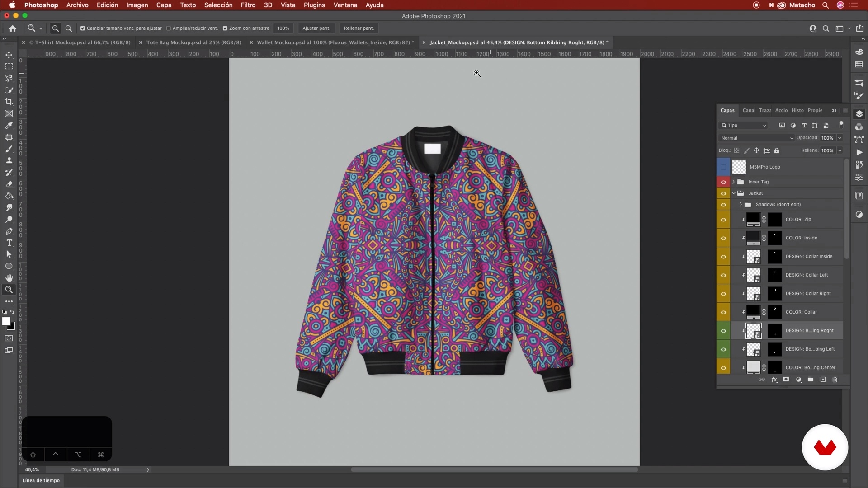
Task: Select the Move tool
Action: (9, 55)
